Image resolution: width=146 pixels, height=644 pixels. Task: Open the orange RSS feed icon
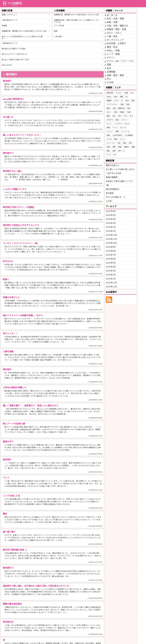[x=109, y=299]
